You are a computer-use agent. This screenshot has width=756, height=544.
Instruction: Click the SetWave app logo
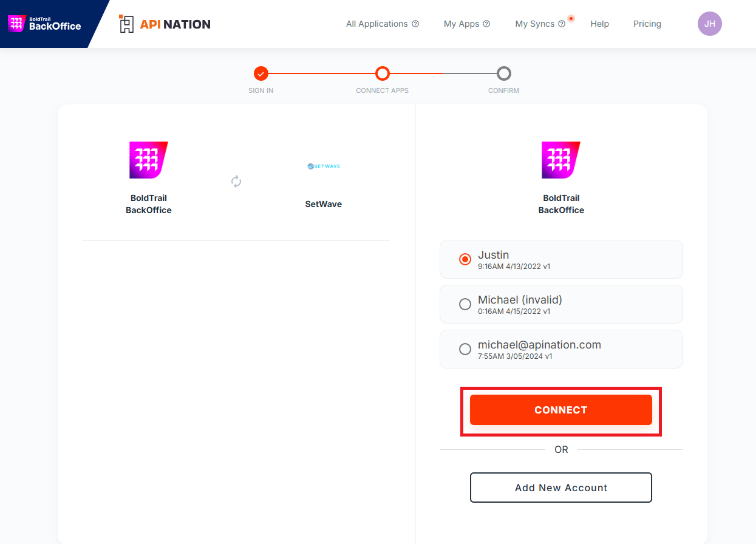[x=324, y=166]
